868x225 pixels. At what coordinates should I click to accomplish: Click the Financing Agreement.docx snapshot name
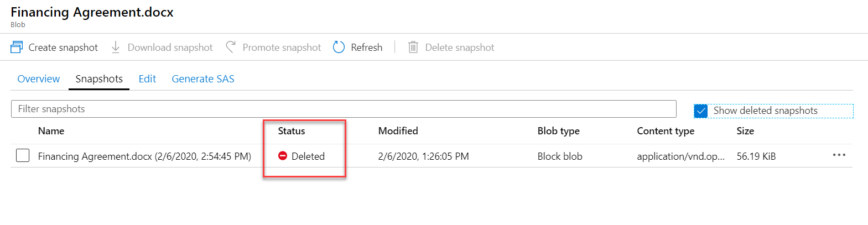click(144, 156)
